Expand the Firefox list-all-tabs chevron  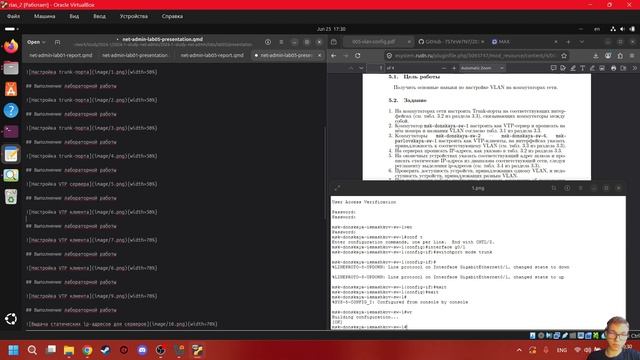click(x=582, y=42)
